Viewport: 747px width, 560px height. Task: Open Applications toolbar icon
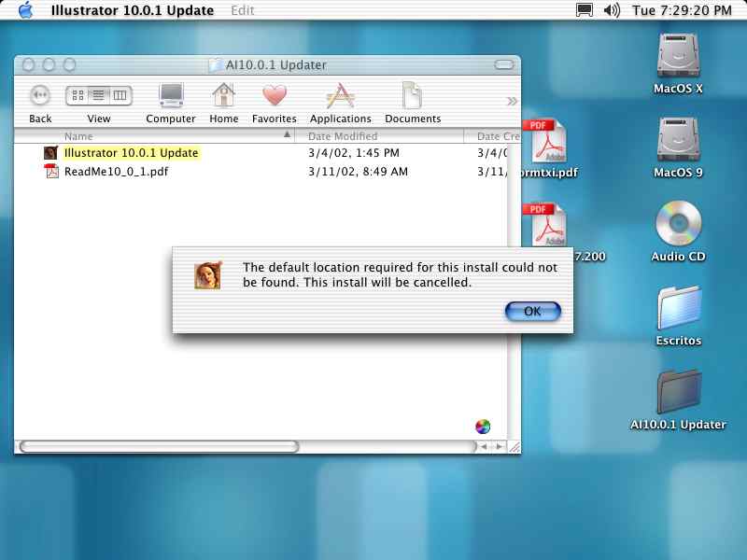pyautogui.click(x=340, y=95)
